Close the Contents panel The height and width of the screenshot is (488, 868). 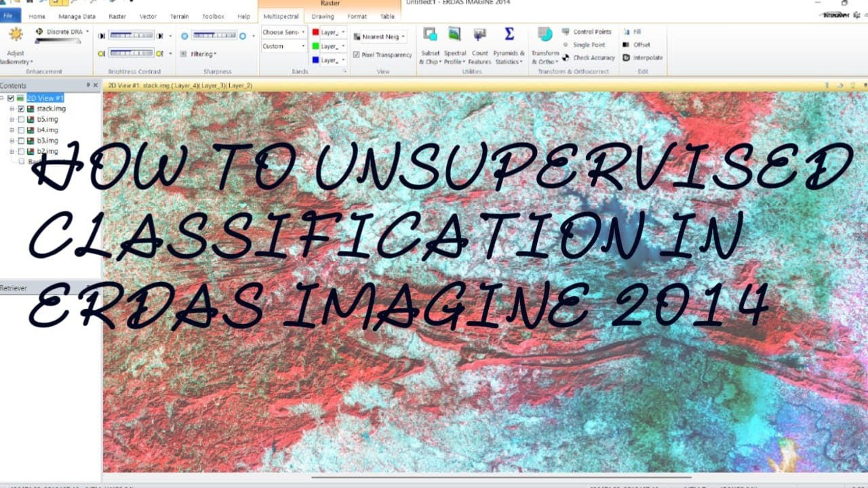[x=96, y=85]
